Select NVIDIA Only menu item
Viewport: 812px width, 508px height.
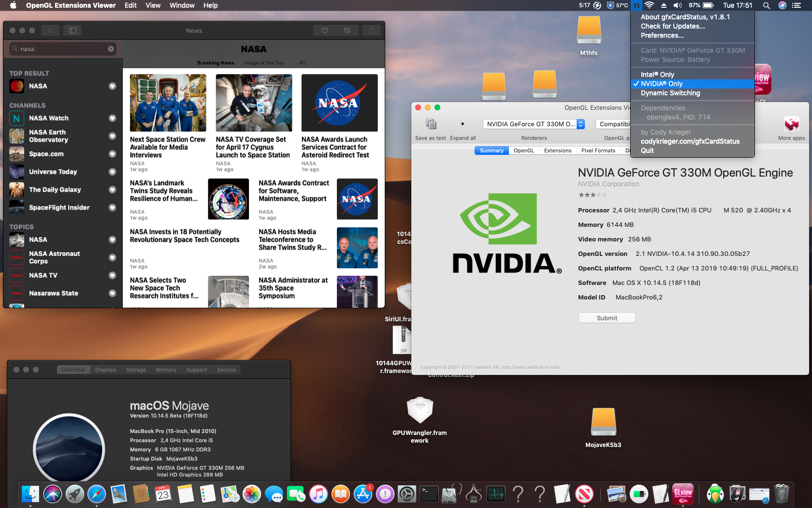coord(693,84)
